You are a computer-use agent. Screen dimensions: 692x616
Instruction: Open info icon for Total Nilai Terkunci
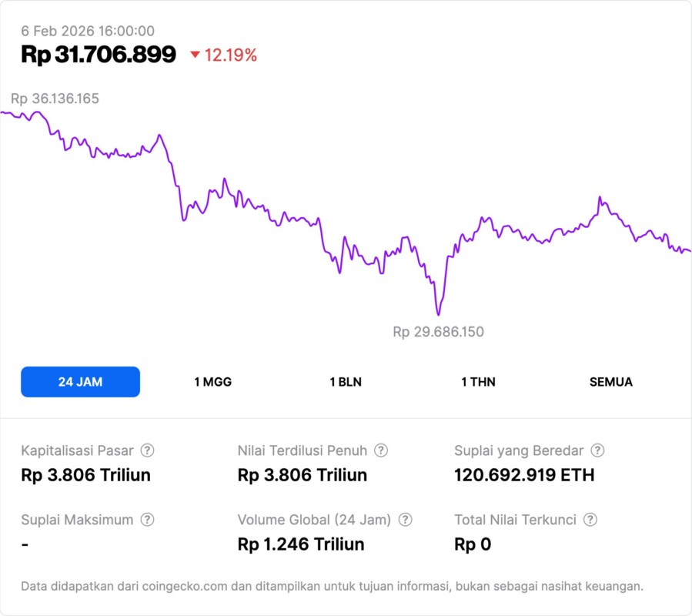[x=590, y=520]
